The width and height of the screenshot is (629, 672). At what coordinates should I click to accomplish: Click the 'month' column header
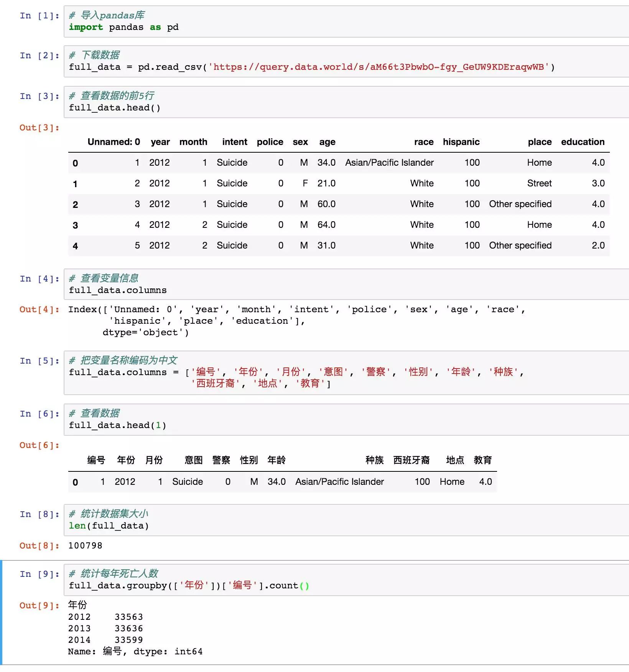click(x=193, y=142)
